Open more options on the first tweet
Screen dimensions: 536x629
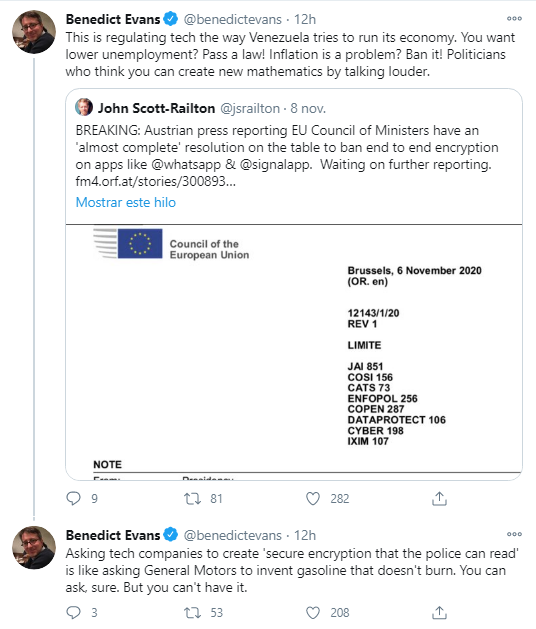514,18
